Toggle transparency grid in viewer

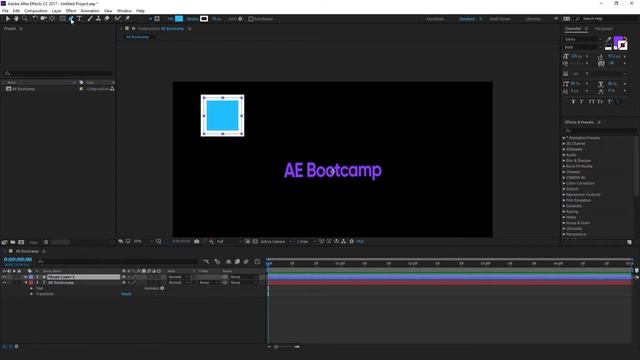255,242
